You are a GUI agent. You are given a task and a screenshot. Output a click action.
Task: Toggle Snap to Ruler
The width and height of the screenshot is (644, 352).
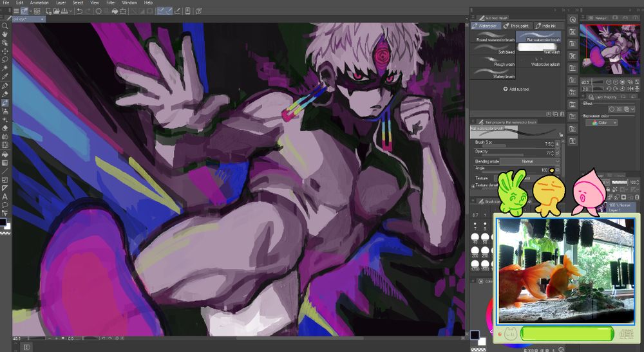coord(160,11)
